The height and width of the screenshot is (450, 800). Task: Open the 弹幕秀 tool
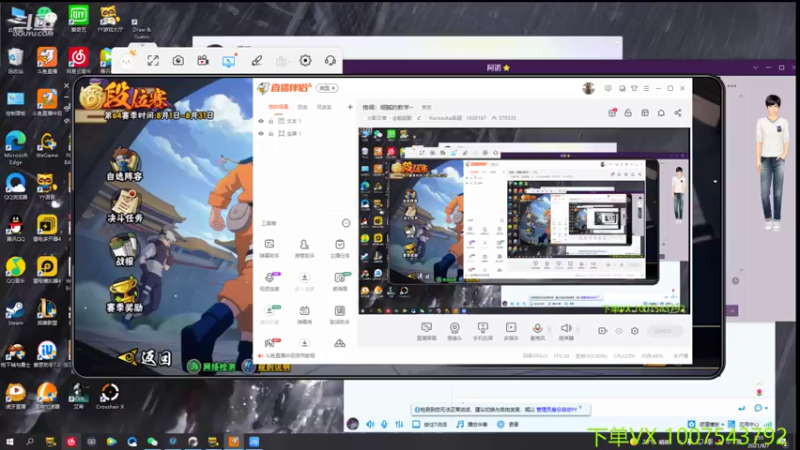(305, 315)
